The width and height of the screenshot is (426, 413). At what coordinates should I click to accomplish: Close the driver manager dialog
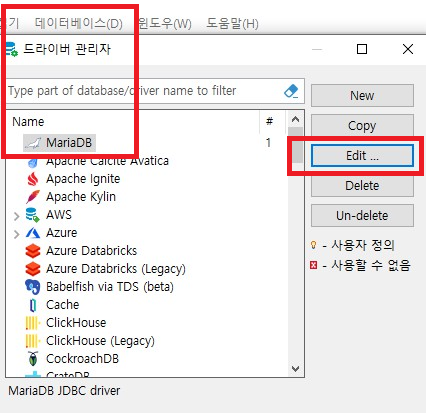(408, 49)
